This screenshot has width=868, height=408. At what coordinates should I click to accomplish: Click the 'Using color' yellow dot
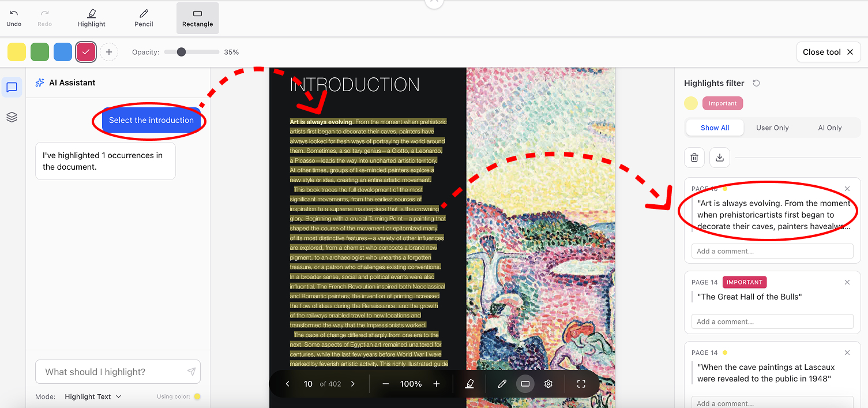coord(197,396)
